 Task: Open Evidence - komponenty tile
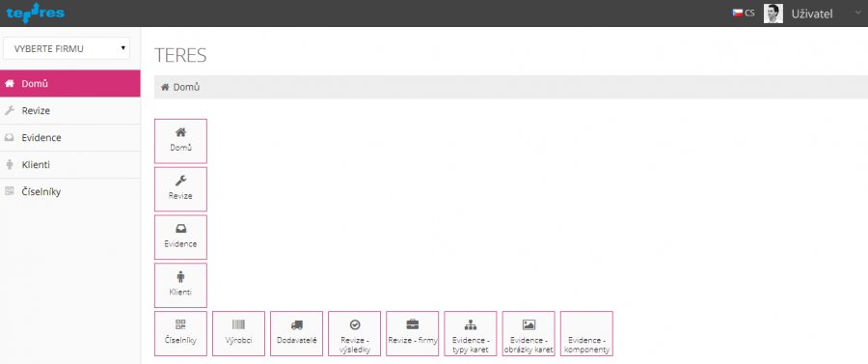pos(586,333)
